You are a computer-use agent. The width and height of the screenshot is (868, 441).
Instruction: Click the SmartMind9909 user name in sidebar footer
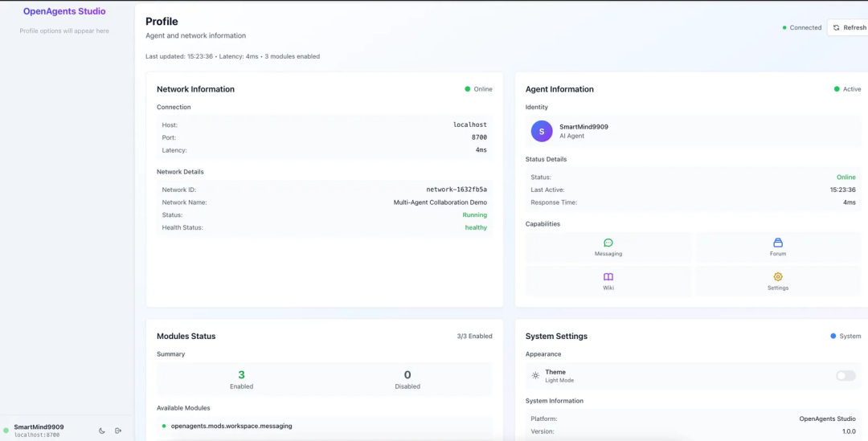click(39, 427)
